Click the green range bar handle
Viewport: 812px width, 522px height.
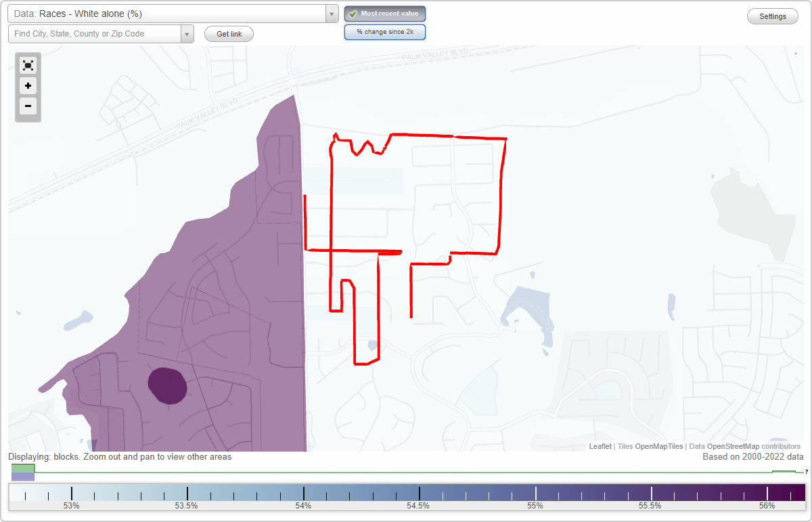coord(23,469)
